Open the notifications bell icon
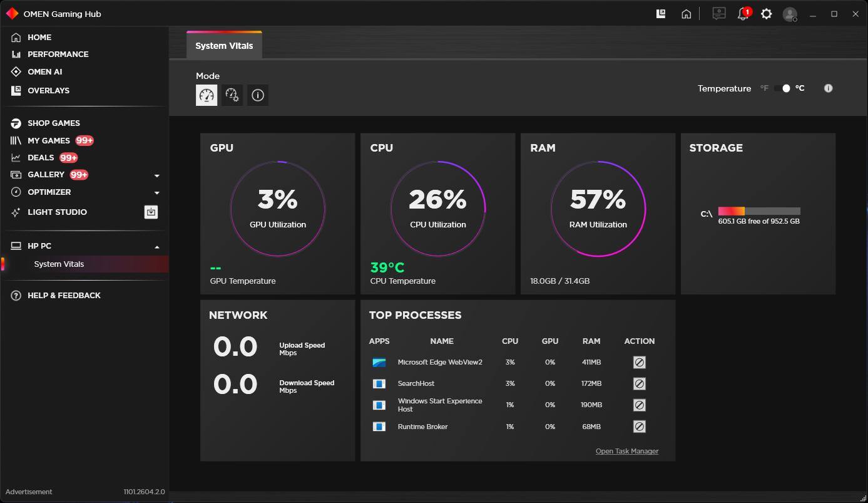 coord(743,14)
